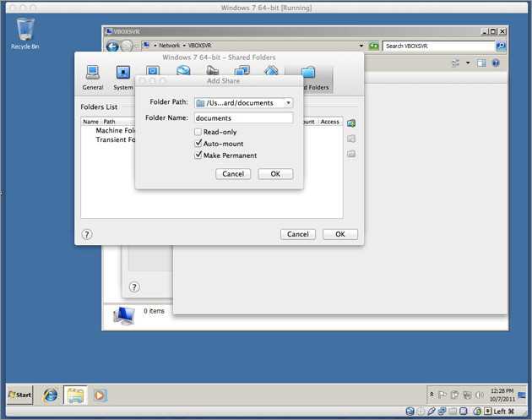Click the network tray icon
The image size is (532, 420).
coord(467,395)
